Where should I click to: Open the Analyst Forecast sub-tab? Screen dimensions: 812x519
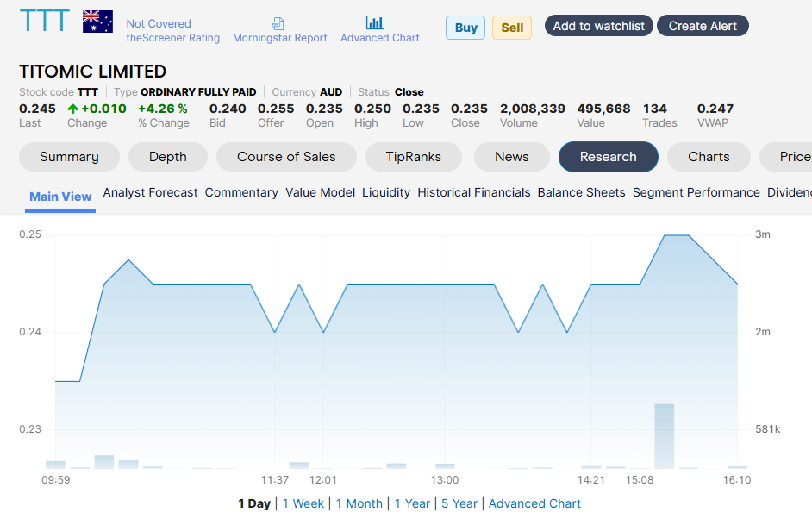tap(150, 192)
